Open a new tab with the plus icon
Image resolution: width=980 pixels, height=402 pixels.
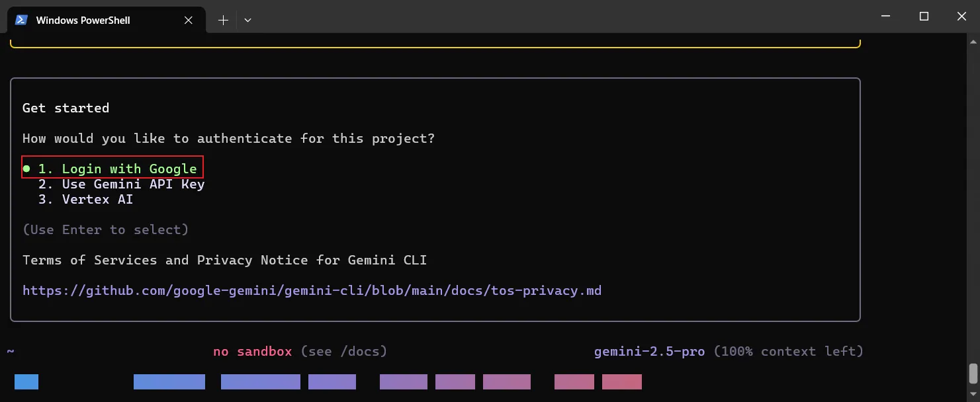click(x=223, y=20)
